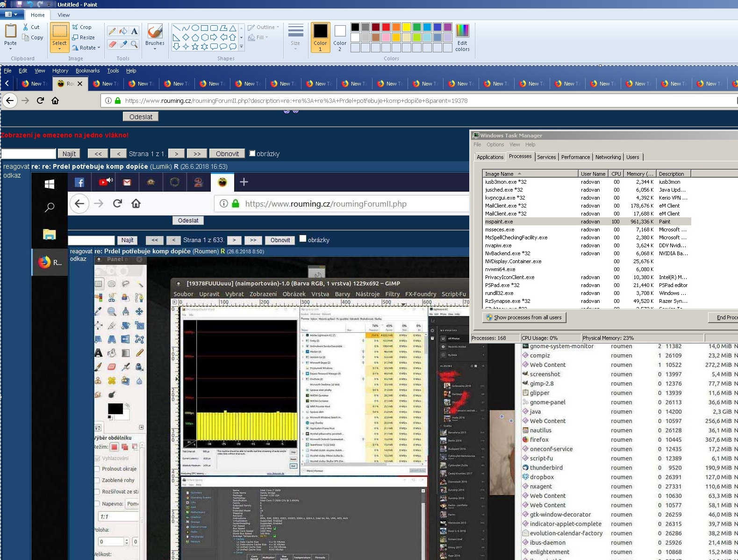
Task: Open the Rotate dropdown menu
Action: pos(86,48)
